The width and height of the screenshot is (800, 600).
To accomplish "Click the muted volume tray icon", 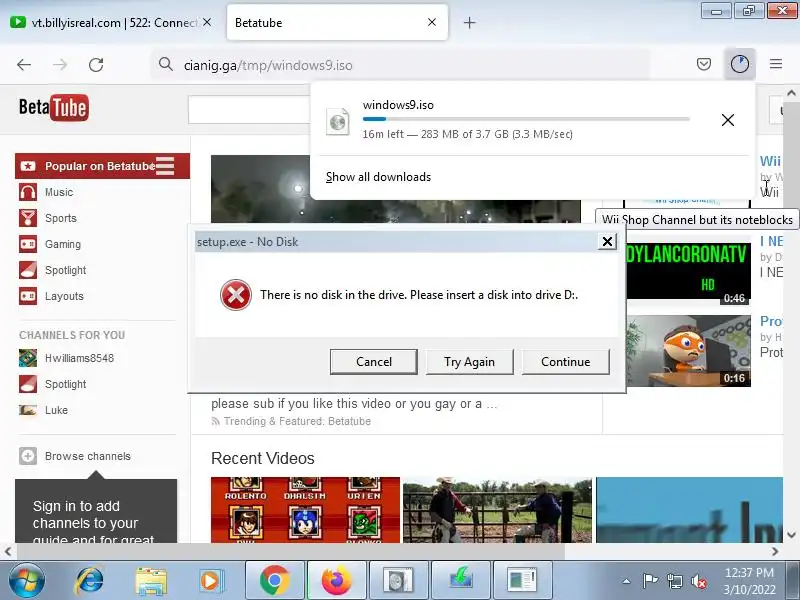I will 698,581.
